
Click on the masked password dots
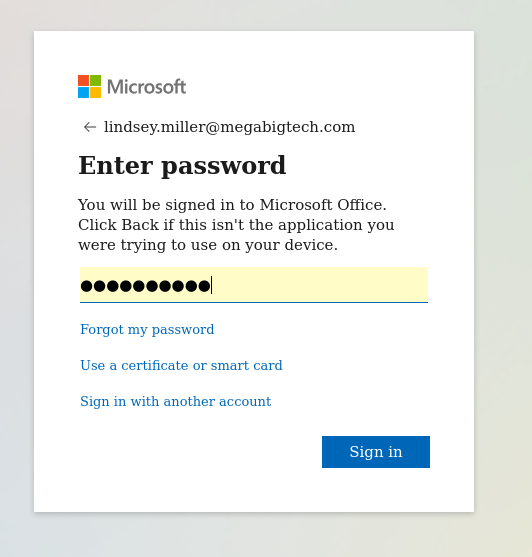coord(145,286)
